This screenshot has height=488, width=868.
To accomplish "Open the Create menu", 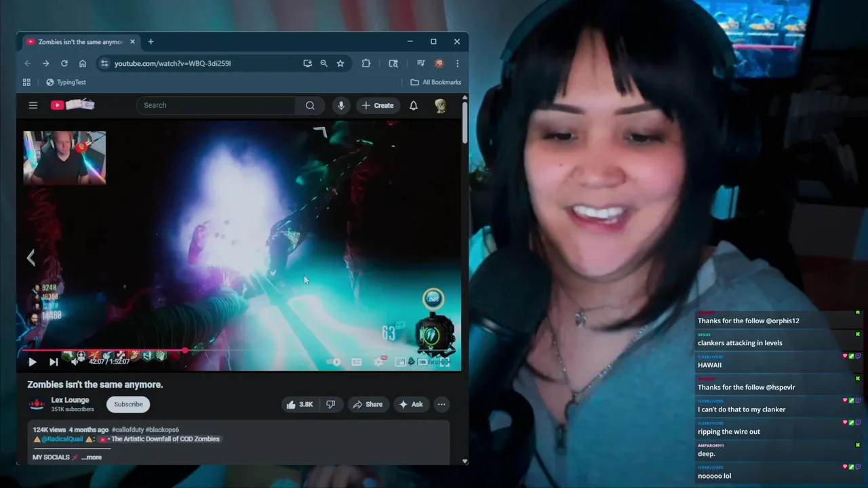I will tap(378, 105).
